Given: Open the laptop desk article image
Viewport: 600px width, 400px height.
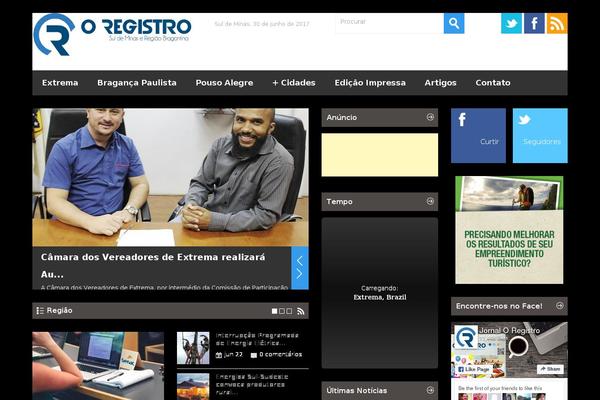Looking at the screenshot, I should tap(98, 366).
